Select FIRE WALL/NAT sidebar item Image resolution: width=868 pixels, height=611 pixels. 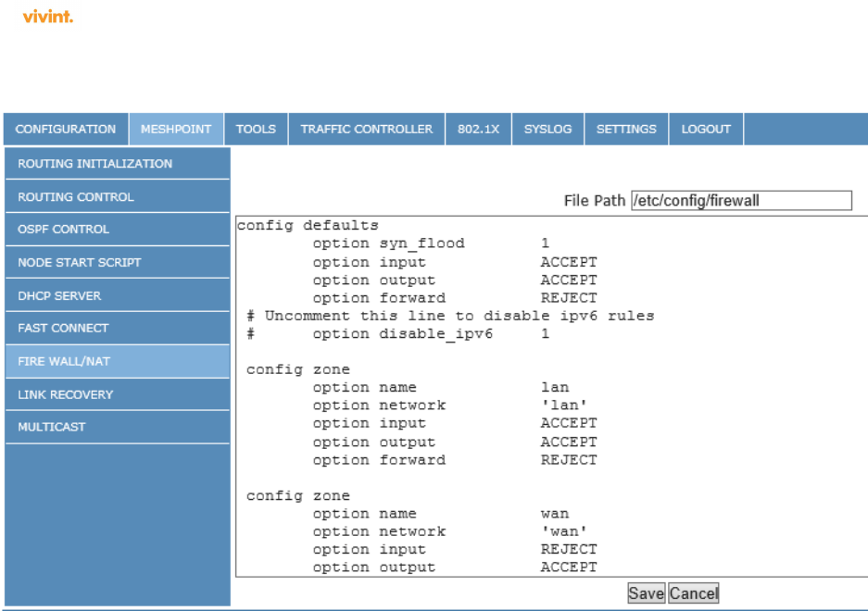coord(118,361)
